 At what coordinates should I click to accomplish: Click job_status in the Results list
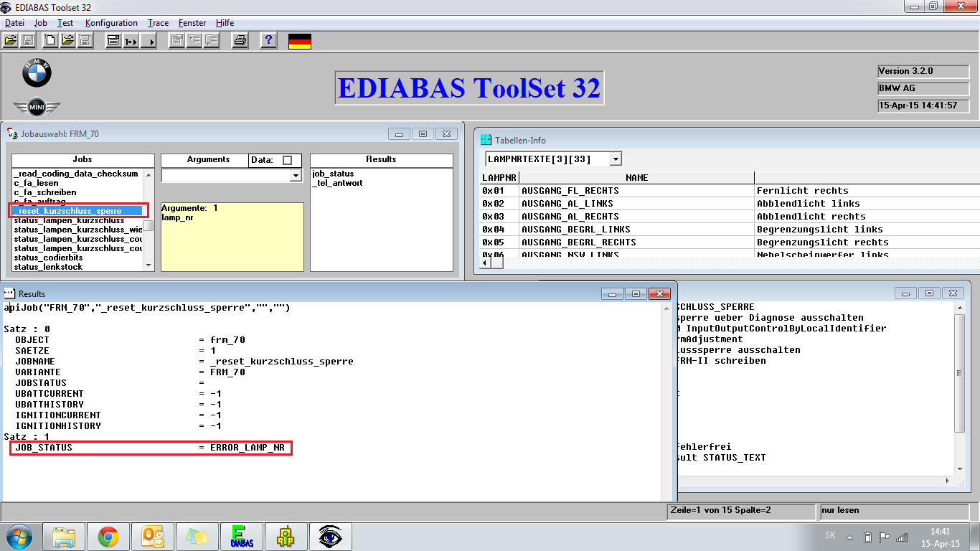point(333,174)
